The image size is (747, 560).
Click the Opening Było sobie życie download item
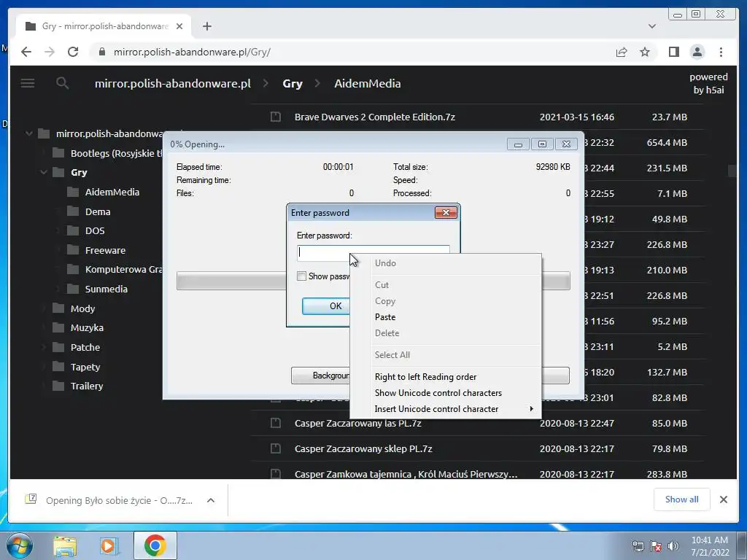tap(119, 500)
